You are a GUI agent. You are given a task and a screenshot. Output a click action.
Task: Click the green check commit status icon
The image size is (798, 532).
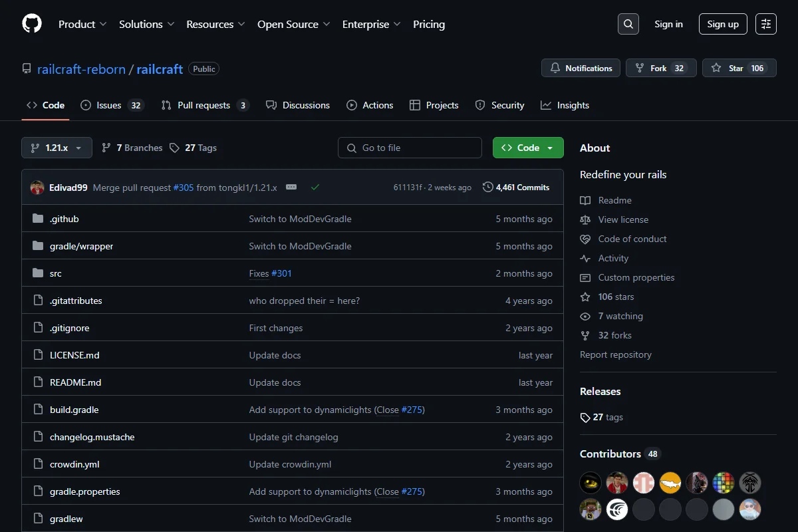pos(315,188)
